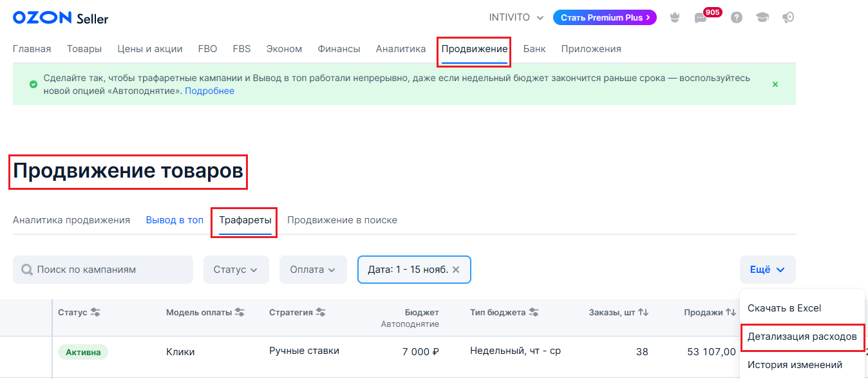Image resolution: width=868 pixels, height=379 pixels.
Task: Sort by Заказы, шт arrows icon
Action: click(643, 313)
